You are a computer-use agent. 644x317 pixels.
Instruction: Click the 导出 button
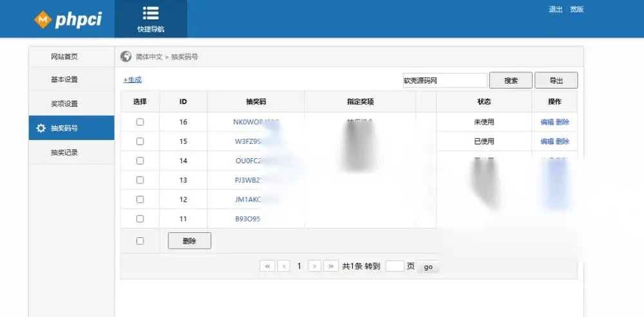tap(556, 80)
